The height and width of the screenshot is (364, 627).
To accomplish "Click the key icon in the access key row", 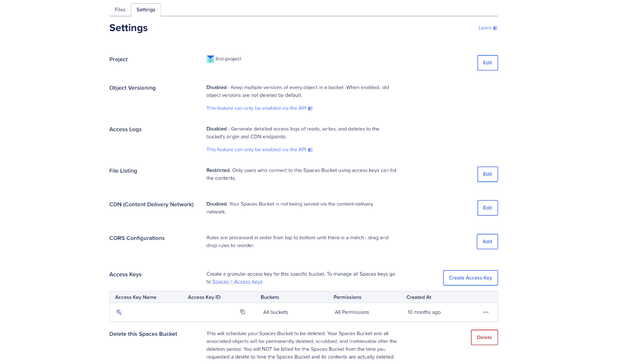I will click(x=119, y=312).
